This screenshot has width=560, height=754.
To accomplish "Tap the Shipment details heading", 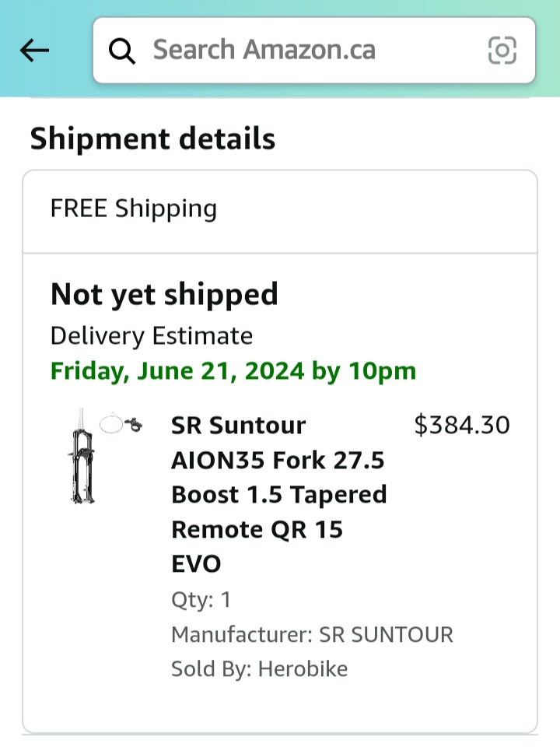I will tap(152, 139).
